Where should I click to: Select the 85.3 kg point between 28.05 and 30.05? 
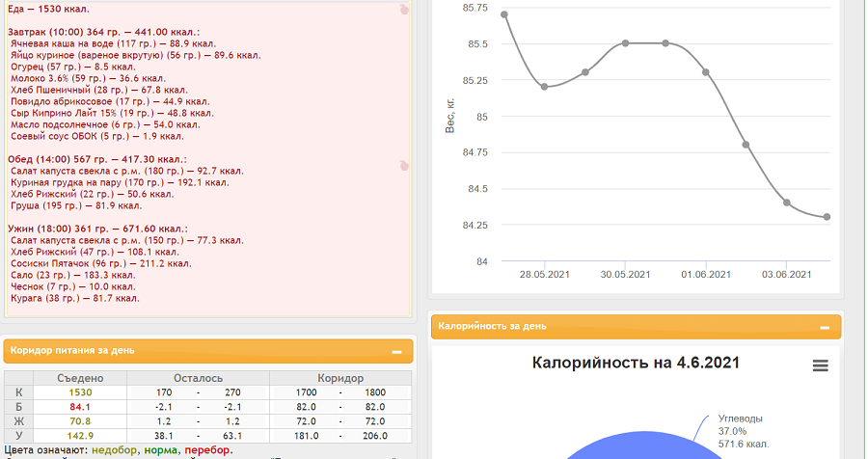point(585,72)
